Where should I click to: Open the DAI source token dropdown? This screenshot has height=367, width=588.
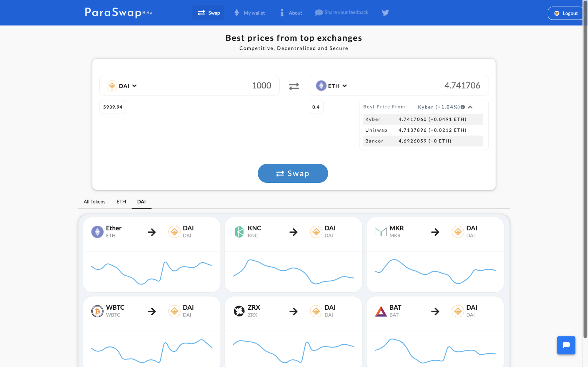coord(122,86)
